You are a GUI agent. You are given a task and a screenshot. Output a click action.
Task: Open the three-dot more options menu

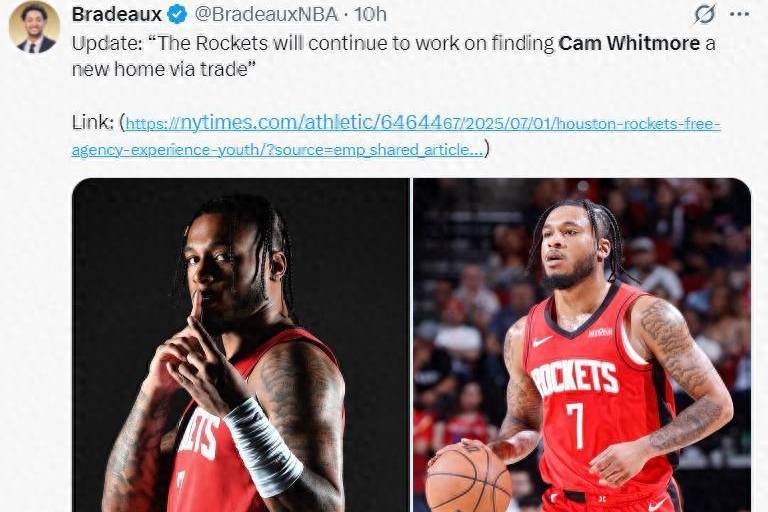click(739, 14)
